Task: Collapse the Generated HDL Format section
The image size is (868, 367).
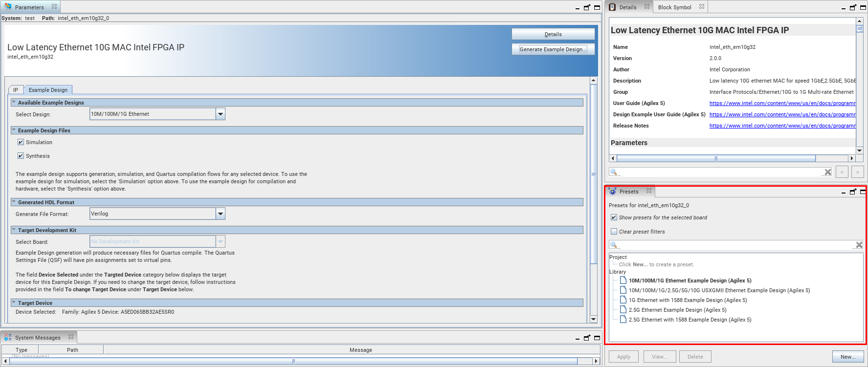Action: (14, 202)
